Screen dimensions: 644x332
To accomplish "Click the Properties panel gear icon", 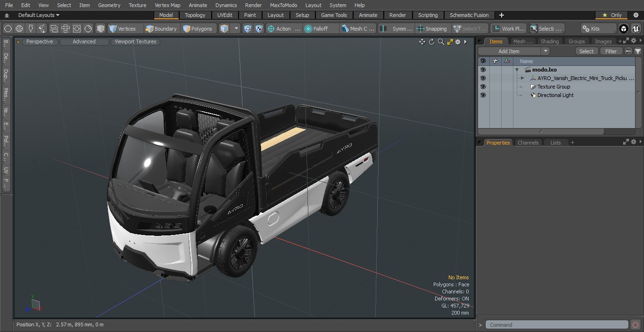I will [x=634, y=142].
